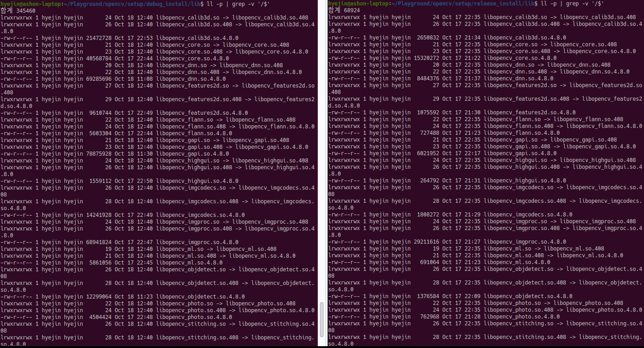Click the file size 69285696
This screenshot has height=348, width=644.
[99, 79]
